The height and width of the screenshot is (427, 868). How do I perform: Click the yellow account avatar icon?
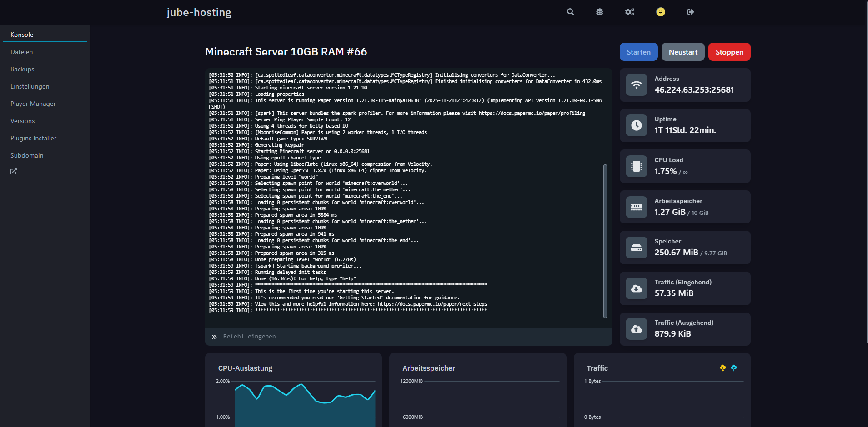660,12
